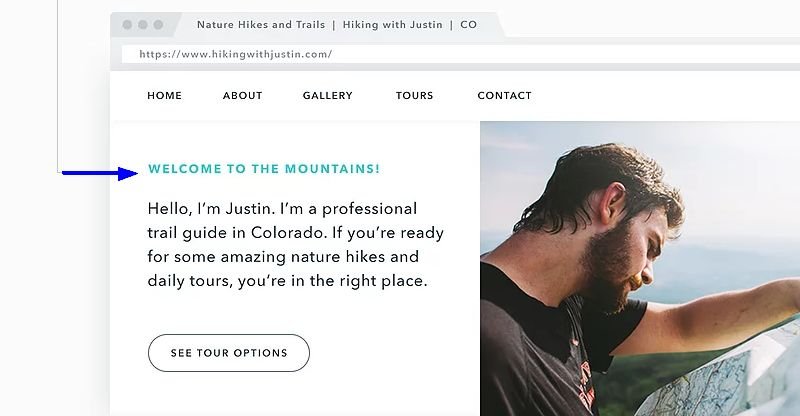Open the CONTACT page link
This screenshot has height=416, width=800.
click(x=505, y=95)
